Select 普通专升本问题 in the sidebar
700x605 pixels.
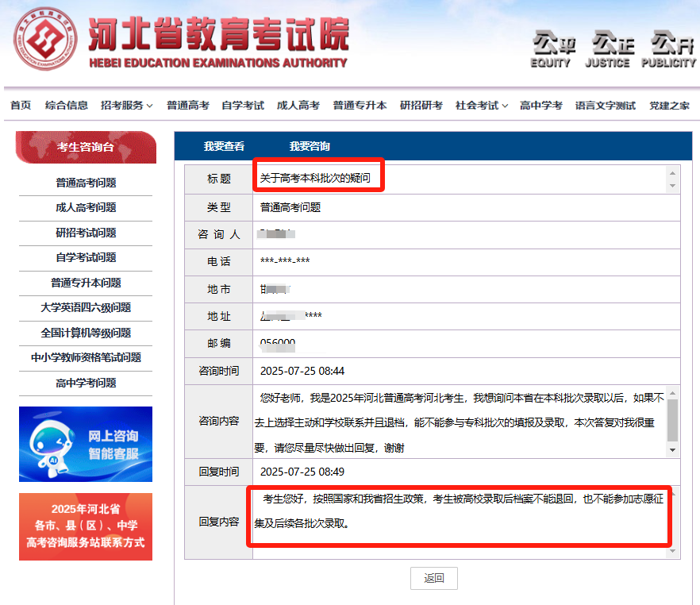click(86, 283)
